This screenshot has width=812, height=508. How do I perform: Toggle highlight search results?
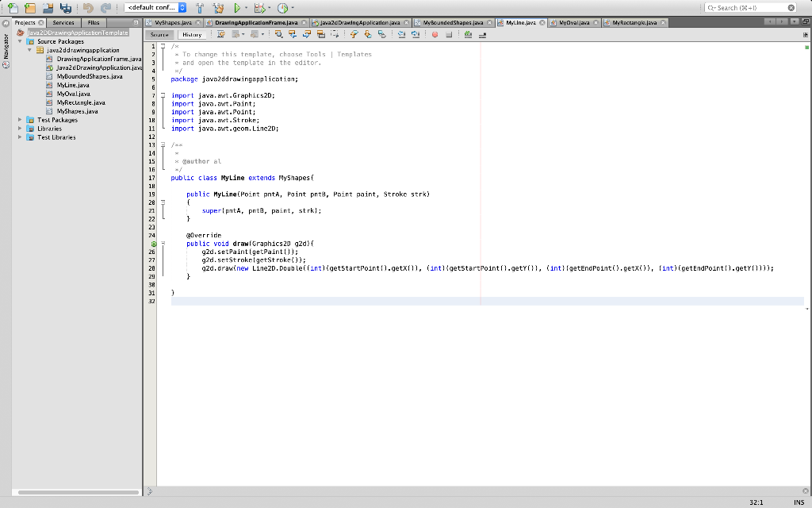click(x=320, y=34)
